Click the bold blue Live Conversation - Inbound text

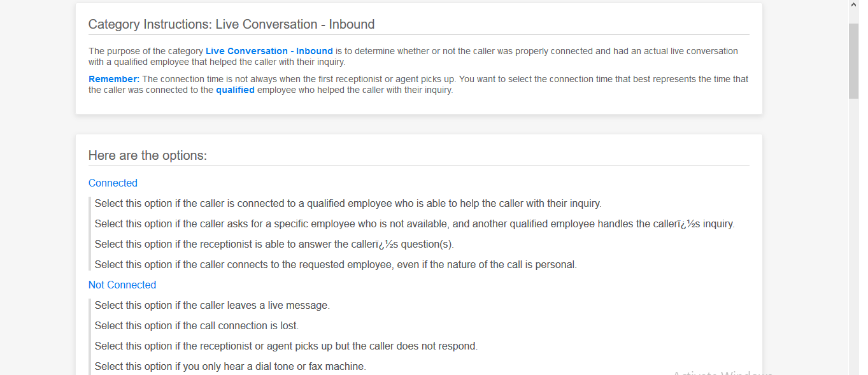coord(269,51)
